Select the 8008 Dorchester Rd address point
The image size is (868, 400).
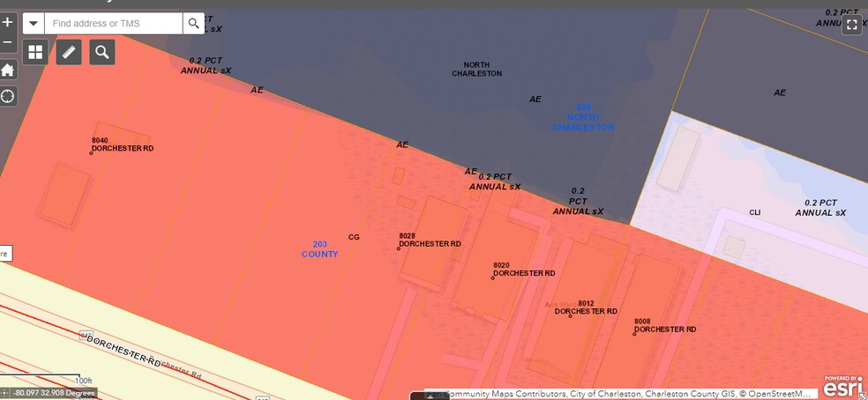coord(634,334)
